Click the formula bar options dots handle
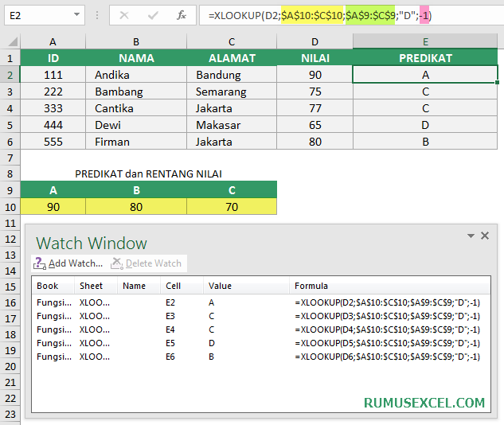 97,15
